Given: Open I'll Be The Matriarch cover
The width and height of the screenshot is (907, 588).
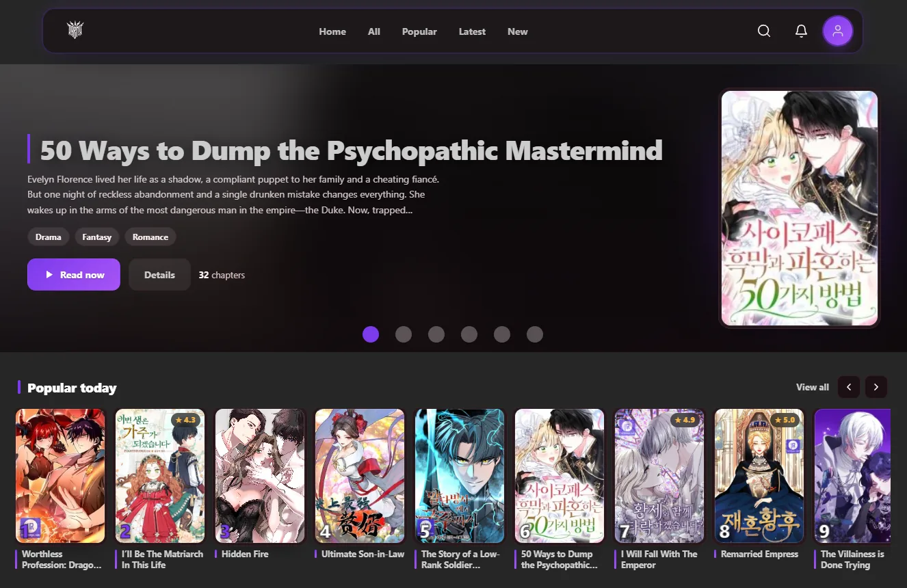Looking at the screenshot, I should (x=160, y=476).
